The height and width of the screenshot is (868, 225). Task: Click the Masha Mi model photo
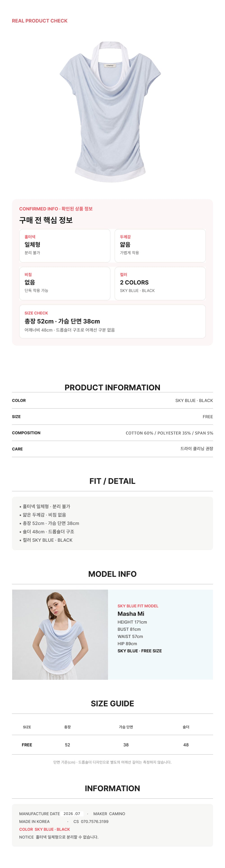coord(60,635)
